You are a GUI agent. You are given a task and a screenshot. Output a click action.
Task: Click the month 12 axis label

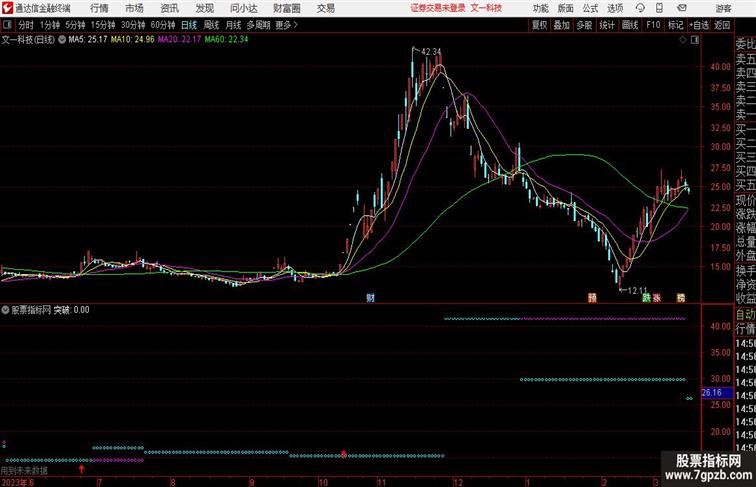459,482
